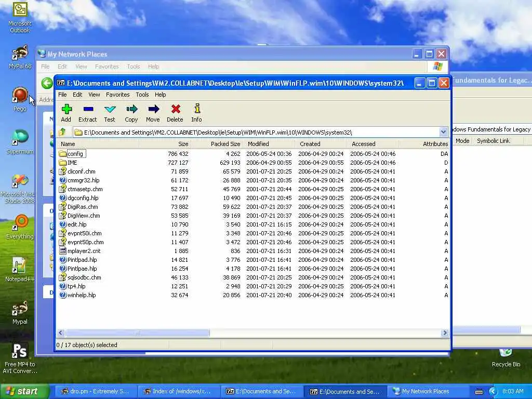Select the file cmmgr32.hlp

click(83, 180)
